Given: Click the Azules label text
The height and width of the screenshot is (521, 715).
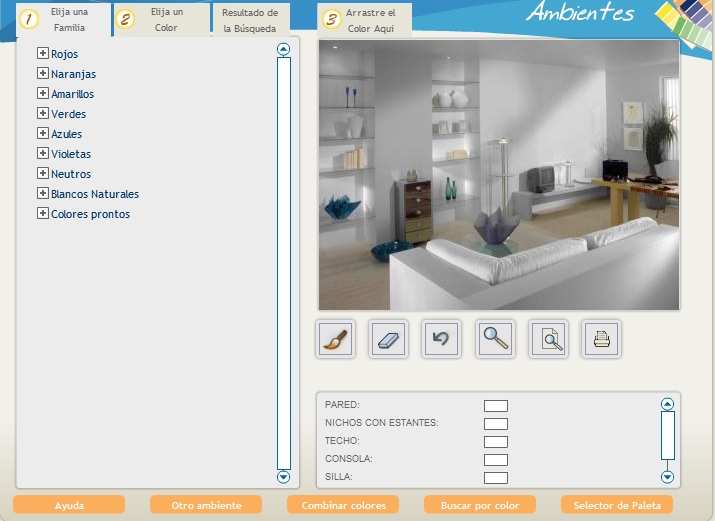Looking at the screenshot, I should pos(67,134).
